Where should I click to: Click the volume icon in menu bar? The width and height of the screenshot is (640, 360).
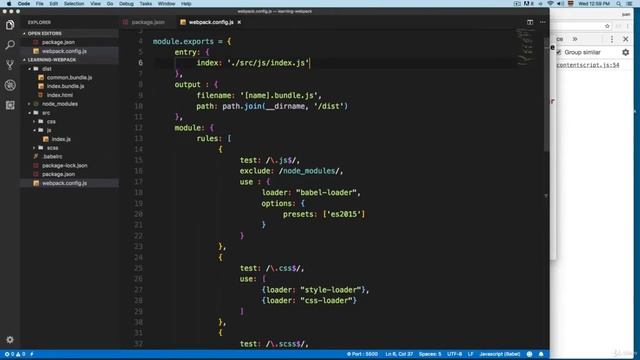(x=560, y=4)
